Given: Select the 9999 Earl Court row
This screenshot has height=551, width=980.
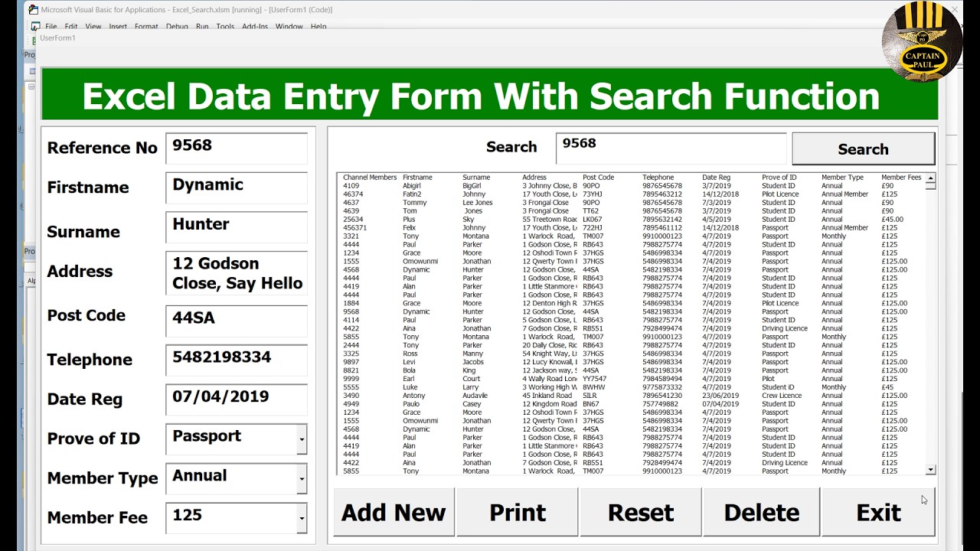Looking at the screenshot, I should click(x=632, y=379).
